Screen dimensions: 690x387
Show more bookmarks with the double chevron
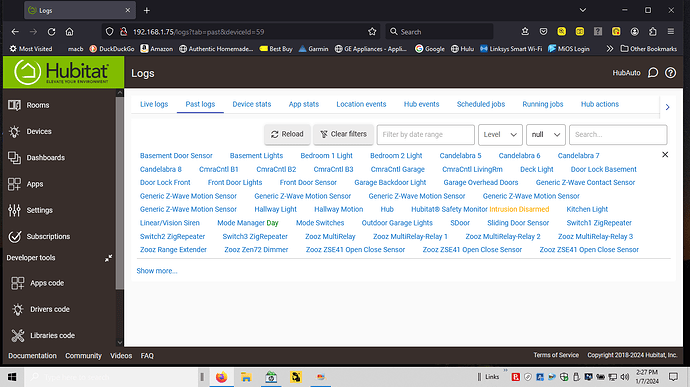[609, 49]
